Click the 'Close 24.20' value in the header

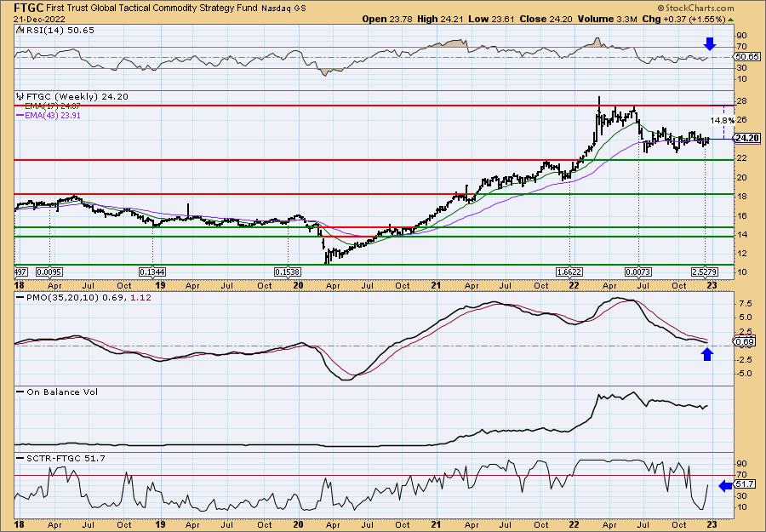click(546, 19)
